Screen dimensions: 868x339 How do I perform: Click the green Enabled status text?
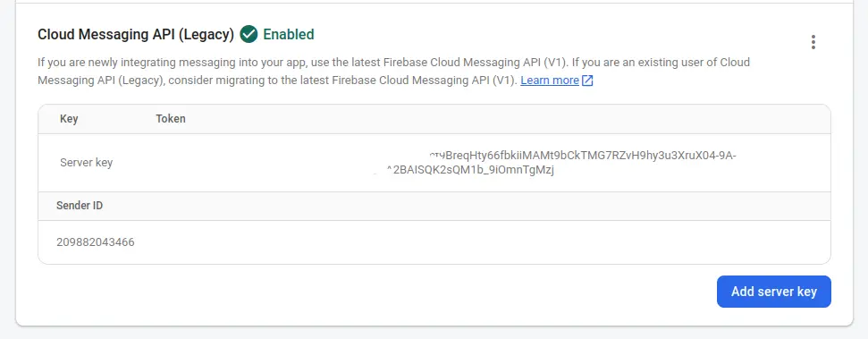tap(289, 34)
